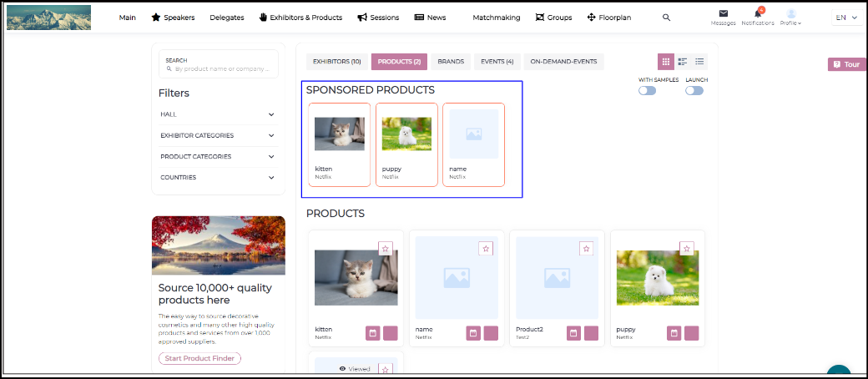
Task: Open the Speakers page
Action: click(173, 18)
